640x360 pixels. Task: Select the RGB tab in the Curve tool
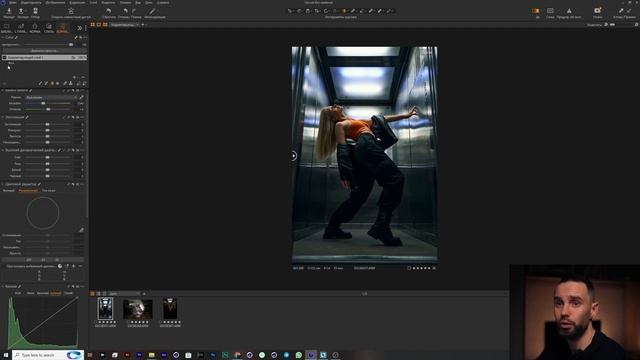18,293
